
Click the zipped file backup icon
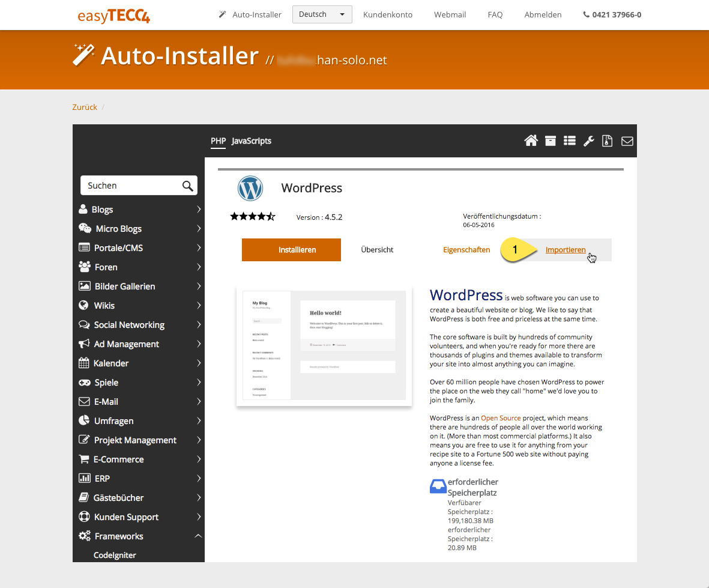coord(608,141)
